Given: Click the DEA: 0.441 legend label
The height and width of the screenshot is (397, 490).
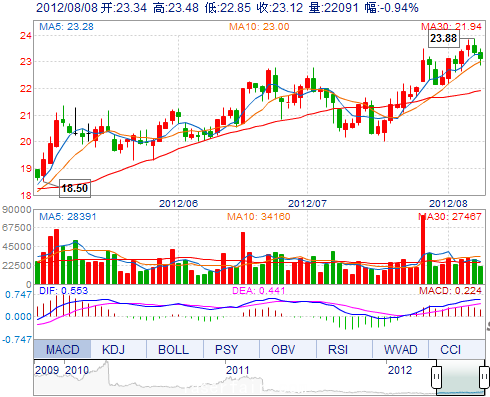Looking at the screenshot, I should click(x=259, y=291).
